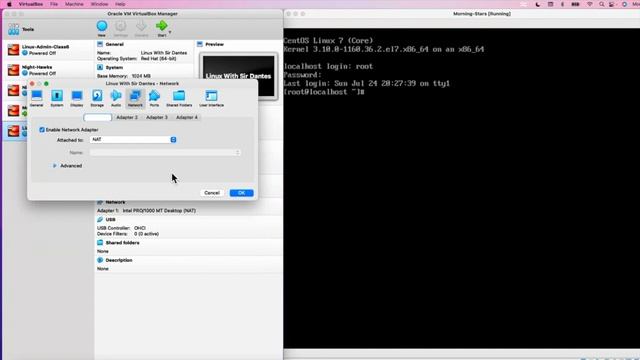Open the Apple menu
Image resolution: width=640 pixels, height=360 pixels.
coord(9,4)
